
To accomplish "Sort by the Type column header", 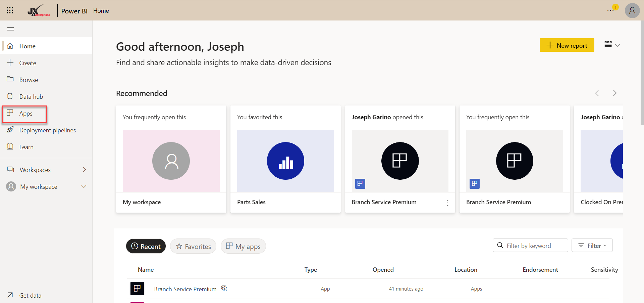I will (x=311, y=269).
